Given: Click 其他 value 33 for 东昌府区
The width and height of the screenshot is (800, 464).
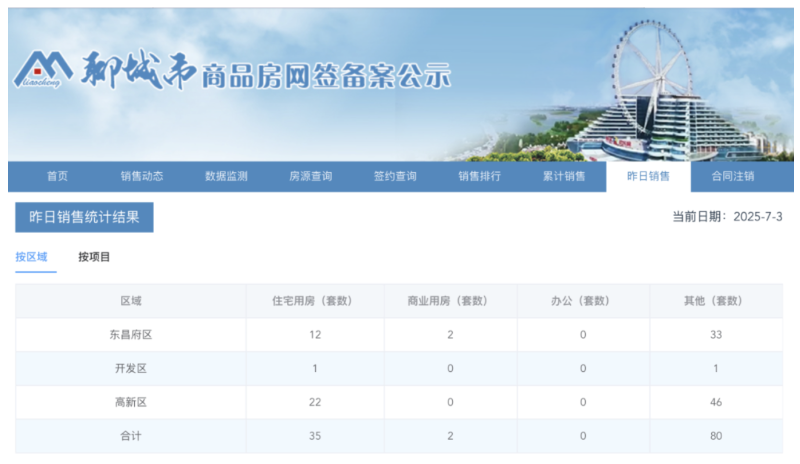Looking at the screenshot, I should point(716,335).
